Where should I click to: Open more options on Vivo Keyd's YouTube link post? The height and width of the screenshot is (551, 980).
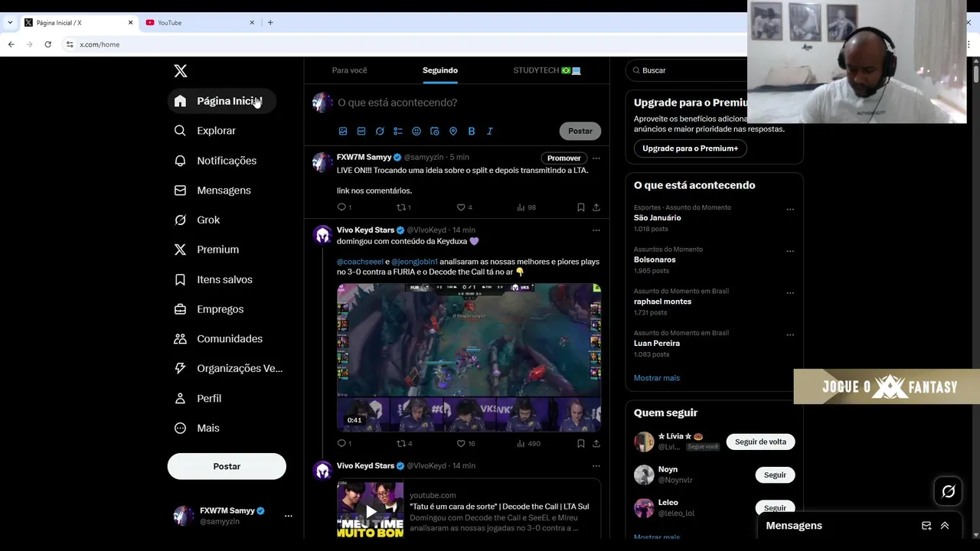[x=596, y=466]
